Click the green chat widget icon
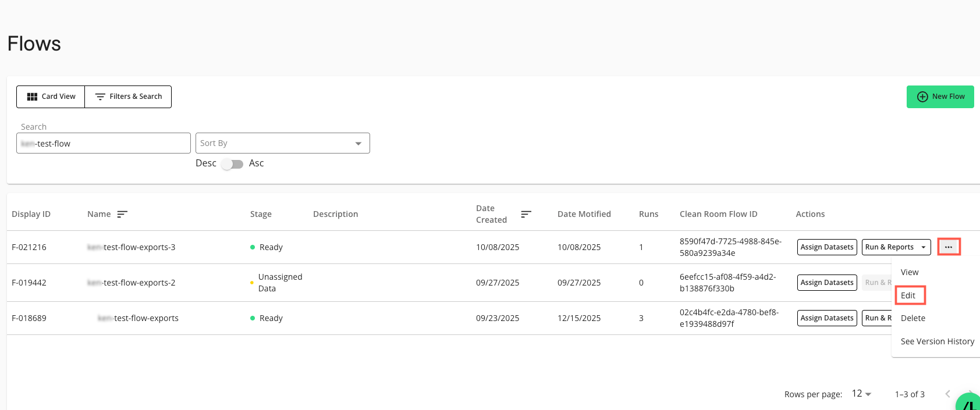This screenshot has height=410, width=980. (x=970, y=404)
